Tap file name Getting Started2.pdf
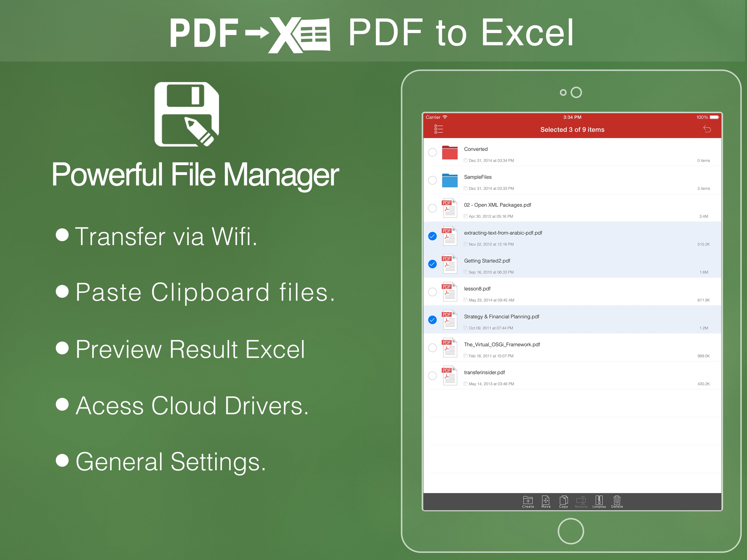 tap(487, 261)
